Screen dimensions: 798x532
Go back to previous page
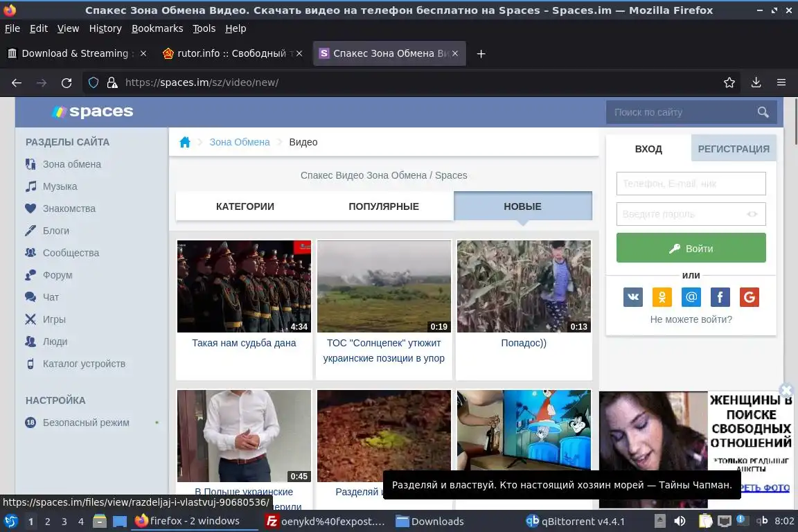(17, 82)
